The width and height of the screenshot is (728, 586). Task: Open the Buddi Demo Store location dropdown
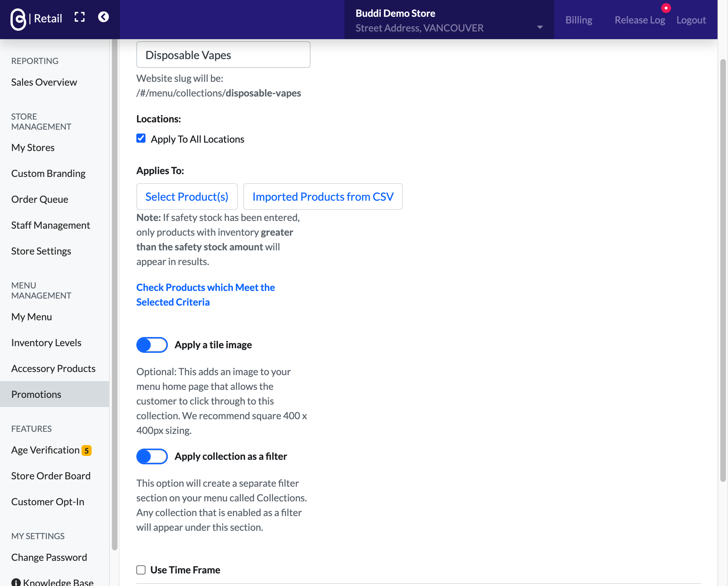(x=449, y=20)
